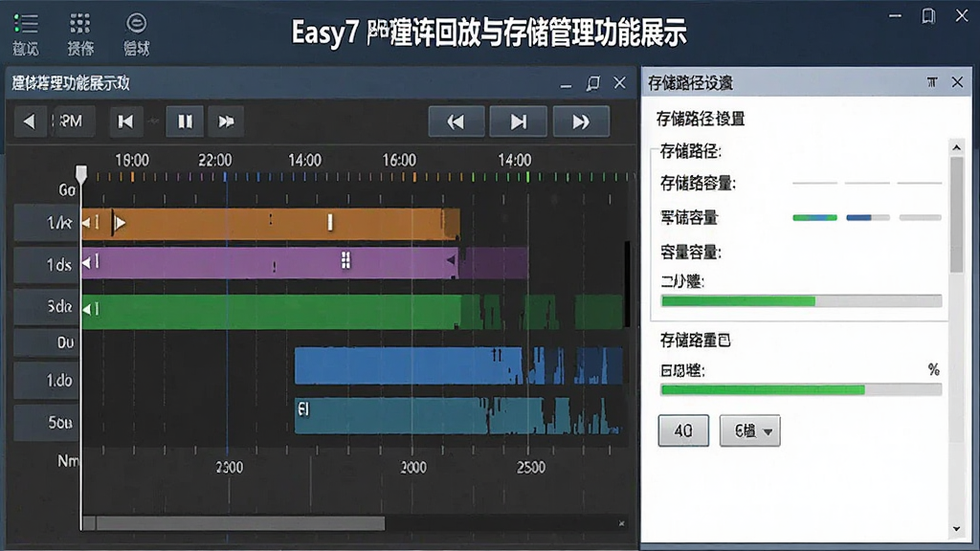The height and width of the screenshot is (551, 980).
Task: Click the storage panel scrollbar thumb
Action: (x=956, y=214)
